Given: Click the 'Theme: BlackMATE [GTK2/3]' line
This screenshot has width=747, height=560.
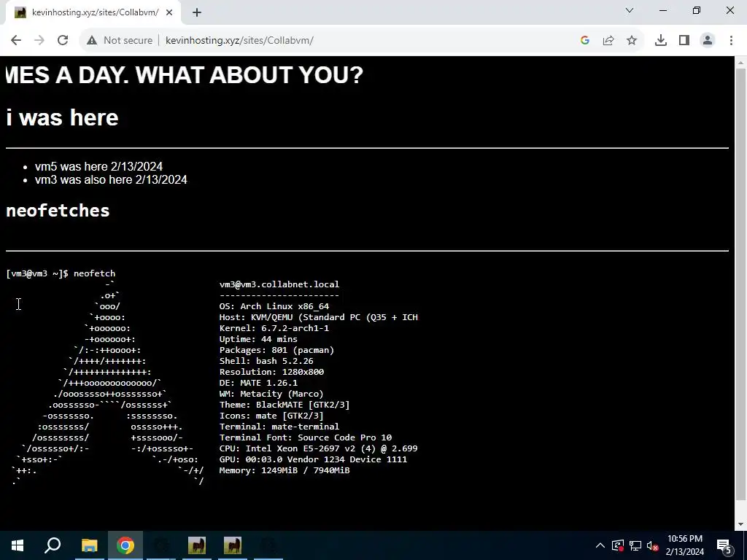Looking at the screenshot, I should (x=285, y=405).
